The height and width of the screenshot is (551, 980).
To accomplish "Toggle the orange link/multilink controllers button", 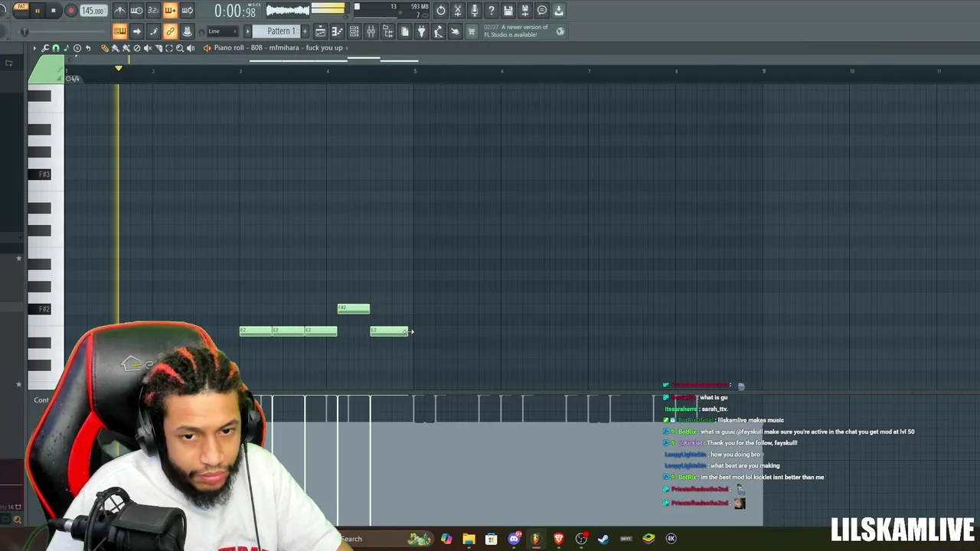I will point(170,31).
